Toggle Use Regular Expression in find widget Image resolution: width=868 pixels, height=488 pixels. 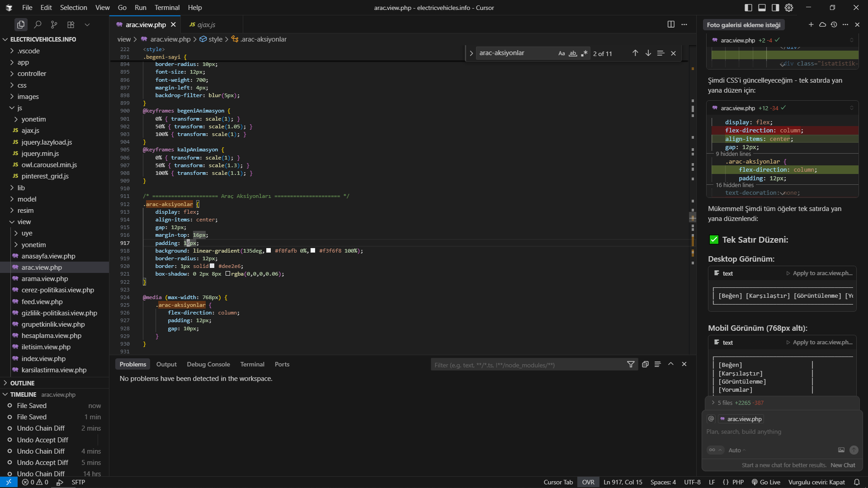click(584, 53)
